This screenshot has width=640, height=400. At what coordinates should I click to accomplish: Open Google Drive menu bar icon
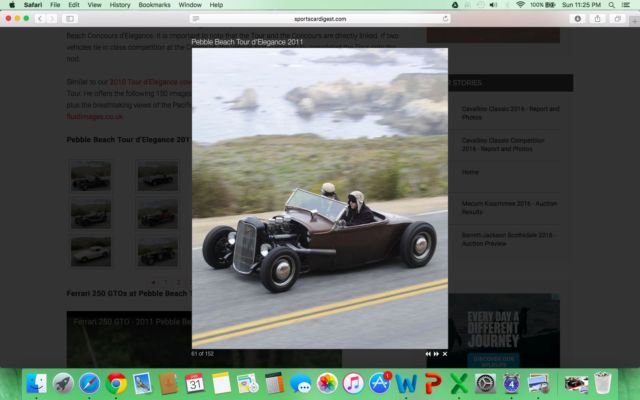(455, 5)
